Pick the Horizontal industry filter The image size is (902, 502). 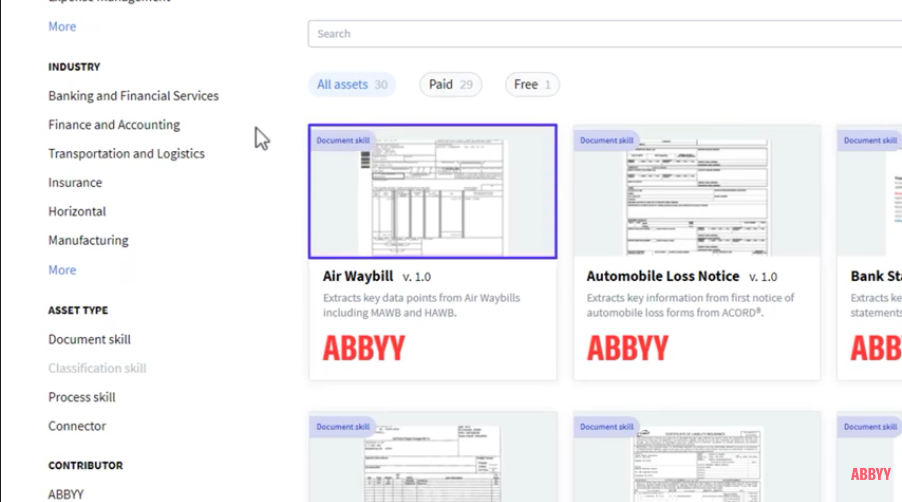click(77, 211)
